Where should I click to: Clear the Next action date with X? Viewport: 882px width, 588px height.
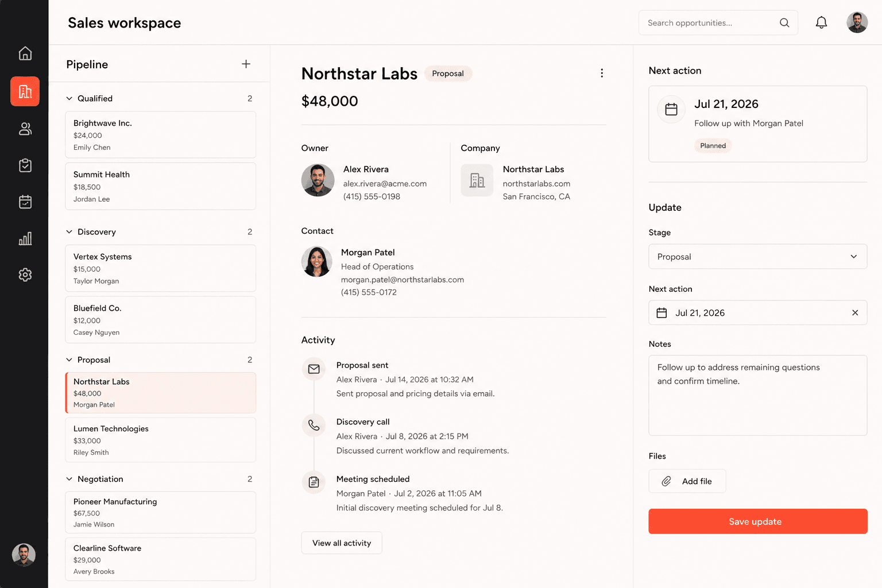[855, 313]
